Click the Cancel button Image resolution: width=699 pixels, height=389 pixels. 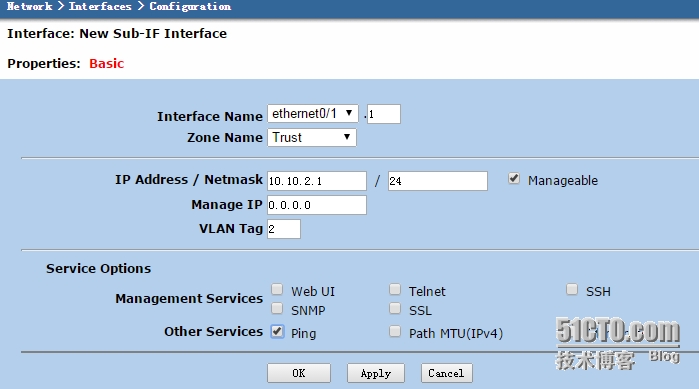[x=447, y=373]
